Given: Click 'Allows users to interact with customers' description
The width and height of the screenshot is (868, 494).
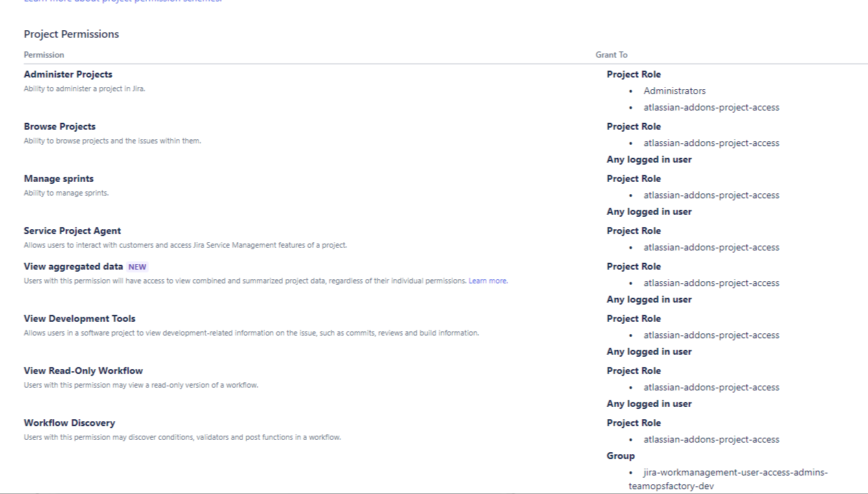Looking at the screenshot, I should tap(185, 245).
